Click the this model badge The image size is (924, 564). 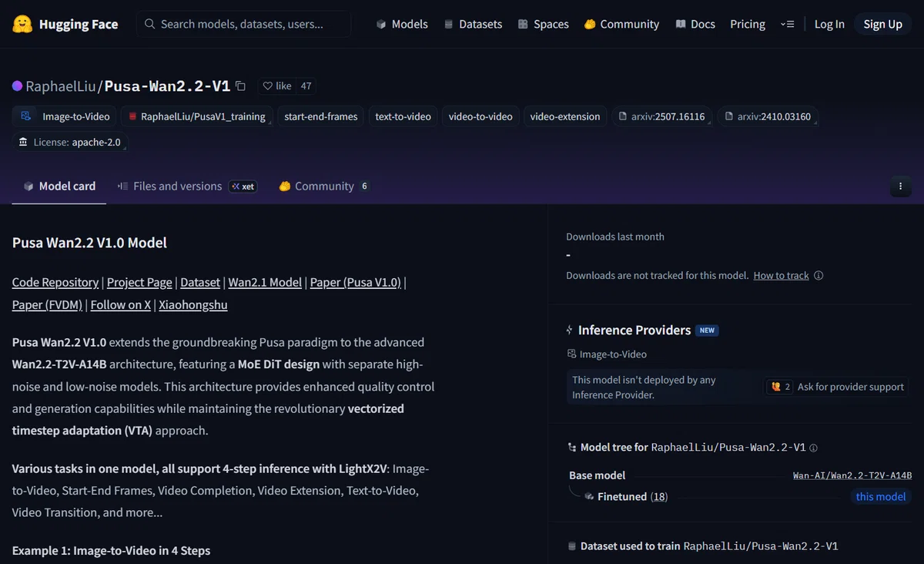pos(881,497)
